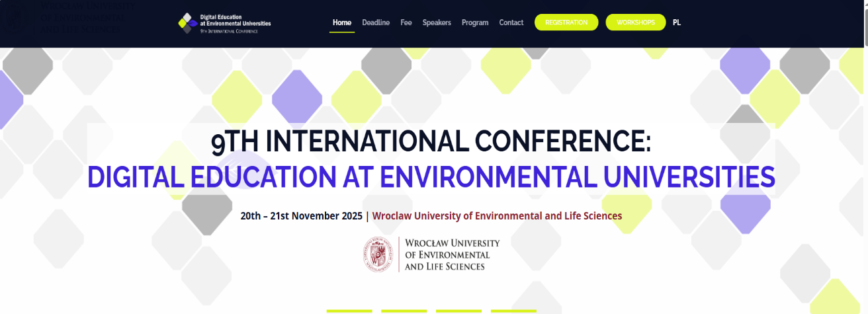
Task: Click the Wroclaw University crest emblem
Action: [379, 255]
